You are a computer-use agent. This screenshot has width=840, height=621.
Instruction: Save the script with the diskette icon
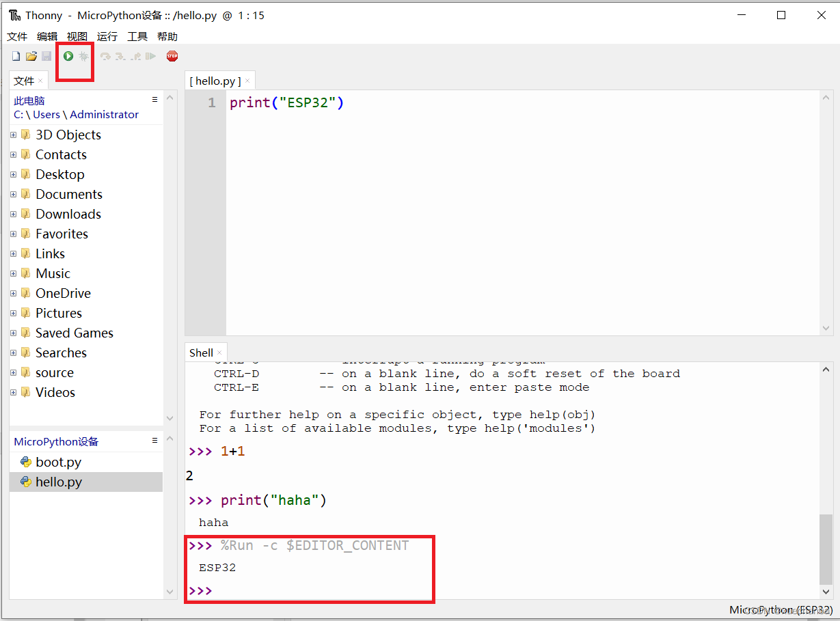pyautogui.click(x=46, y=56)
